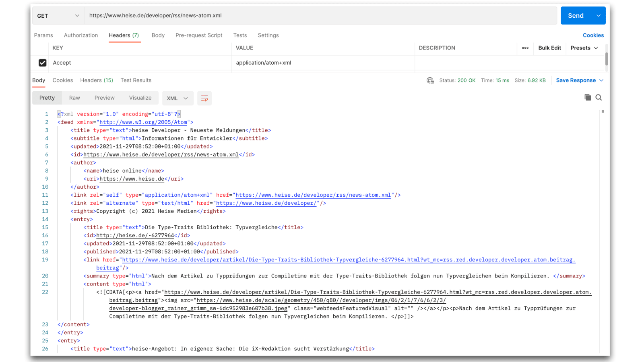The width and height of the screenshot is (644, 362).
Task: Toggle the Accept header checkbox
Action: 43,63
